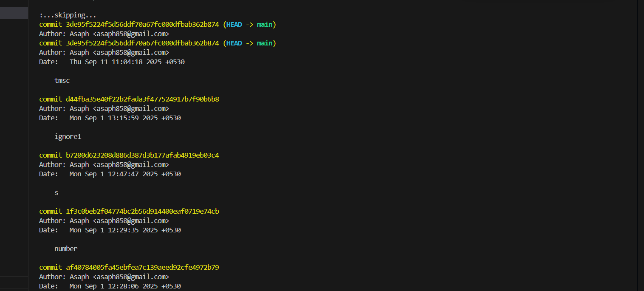This screenshot has height=291, width=644.
Task: Click author email under commit 1f3c0beb
Action: pyautogui.click(x=131, y=221)
